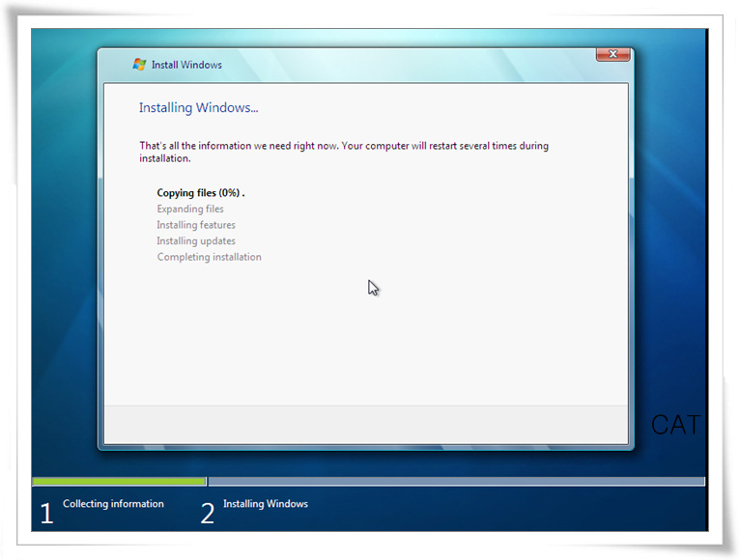Viewport: 740px width, 560px height.
Task: Click the 'Install Windows' title text
Action: (x=186, y=65)
